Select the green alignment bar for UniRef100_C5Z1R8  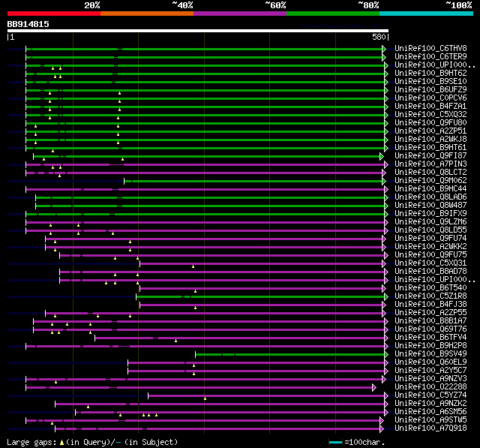click(261, 297)
